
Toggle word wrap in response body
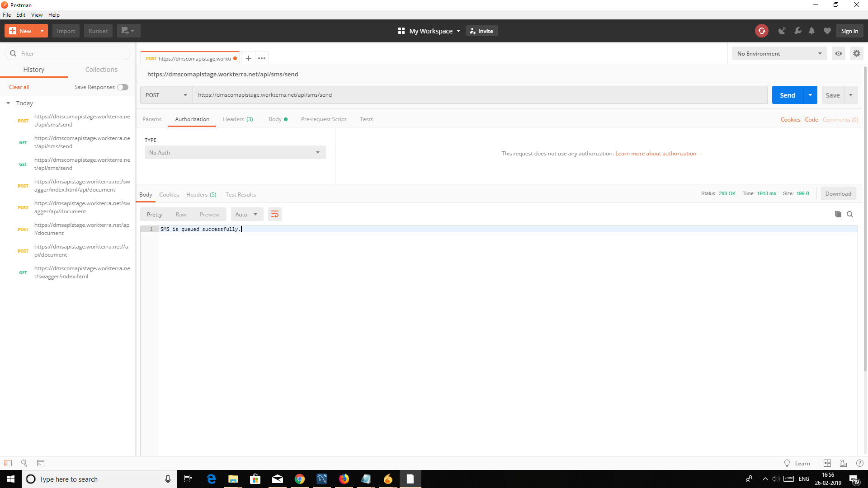pyautogui.click(x=275, y=214)
